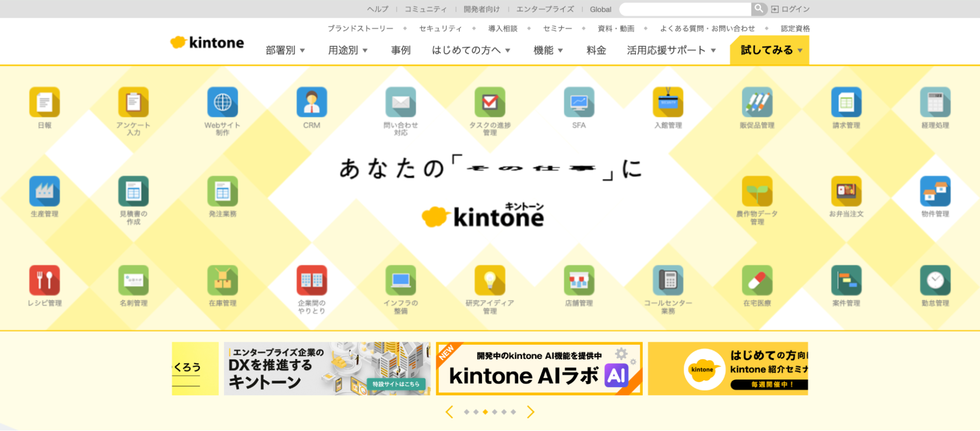Click the 研究アイディア管理 lightbulb icon
Screen dimensions: 980x431
pos(490,280)
